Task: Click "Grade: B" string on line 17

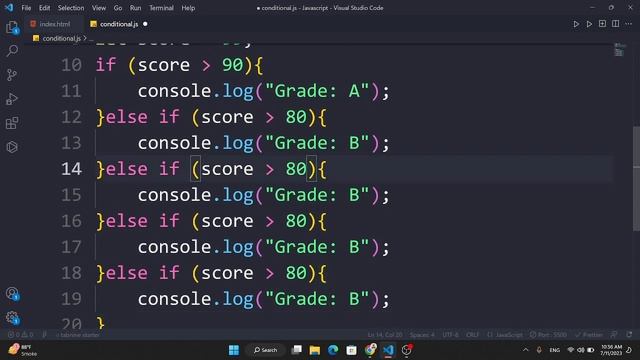Action: 317,247
